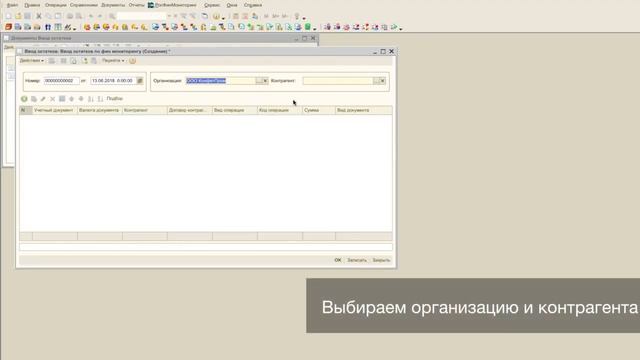The height and width of the screenshot is (360, 640).
Task: Click the Организация field
Action: coord(220,81)
